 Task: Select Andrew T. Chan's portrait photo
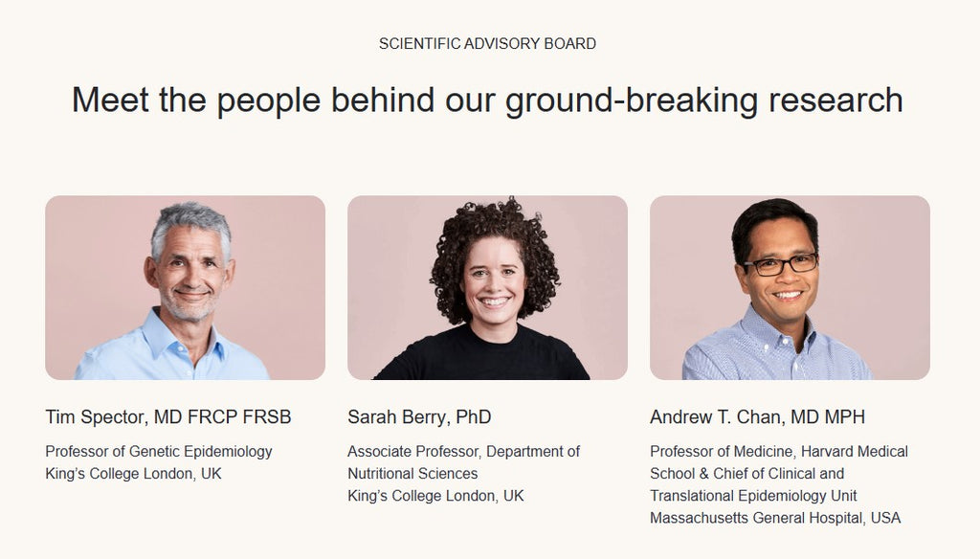pos(790,287)
